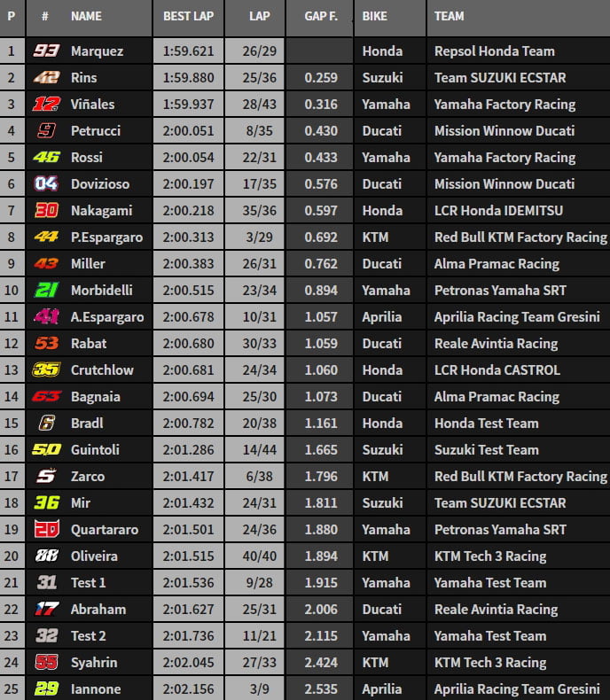The height and width of the screenshot is (700, 610).
Task: Click the BIKE column header
Action: tap(376, 16)
